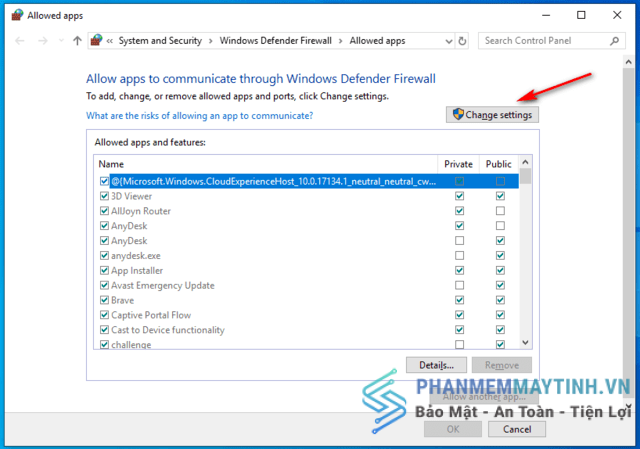
Task: Click the Allowed apps title bar icon
Action: pos(17,16)
